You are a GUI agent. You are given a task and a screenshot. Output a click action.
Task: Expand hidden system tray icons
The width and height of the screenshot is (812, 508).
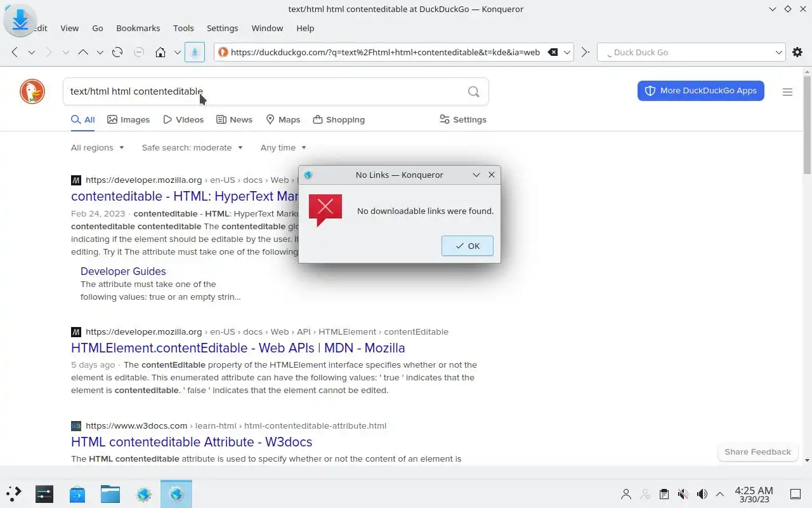720,493
